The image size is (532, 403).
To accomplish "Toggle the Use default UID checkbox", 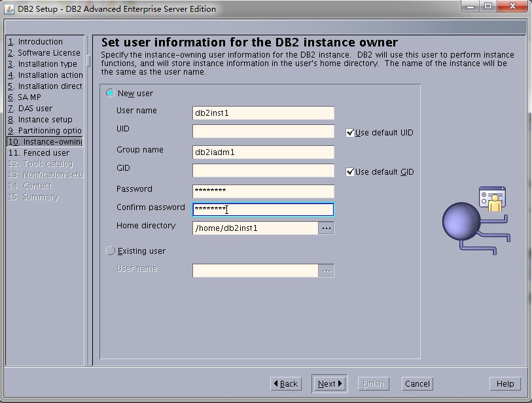I will pos(350,133).
